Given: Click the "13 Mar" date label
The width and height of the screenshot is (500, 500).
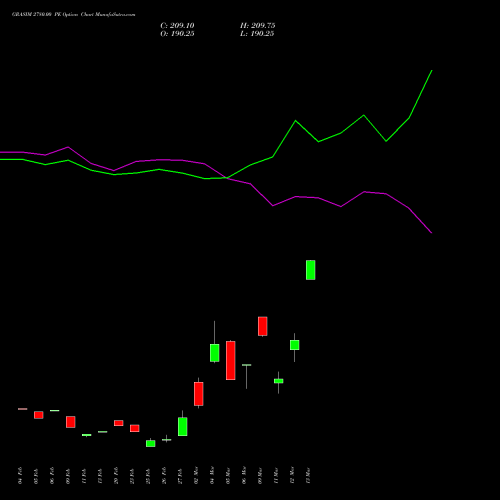Looking at the screenshot, I should 308,476.
